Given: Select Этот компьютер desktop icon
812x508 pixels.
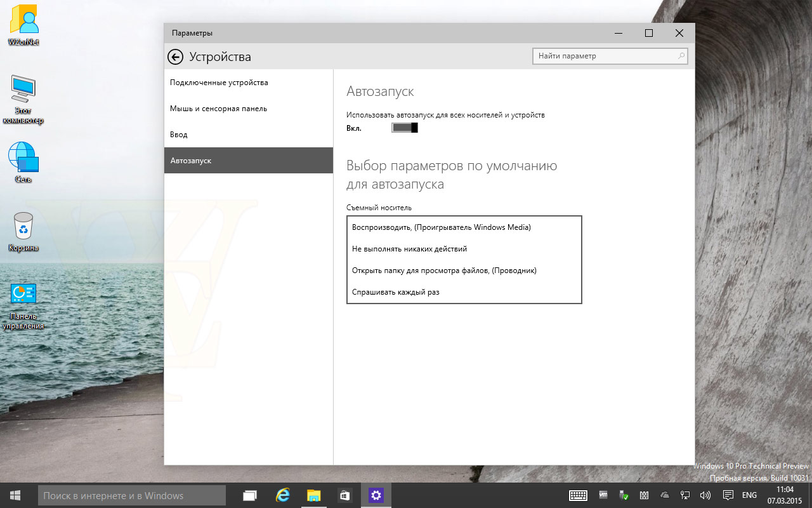Looking at the screenshot, I should click(x=23, y=100).
